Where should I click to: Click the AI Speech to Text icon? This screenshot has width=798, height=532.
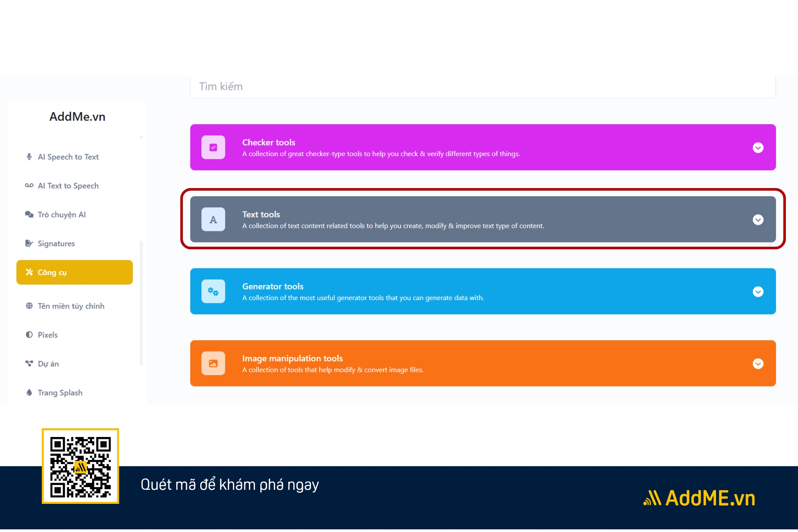(x=29, y=156)
